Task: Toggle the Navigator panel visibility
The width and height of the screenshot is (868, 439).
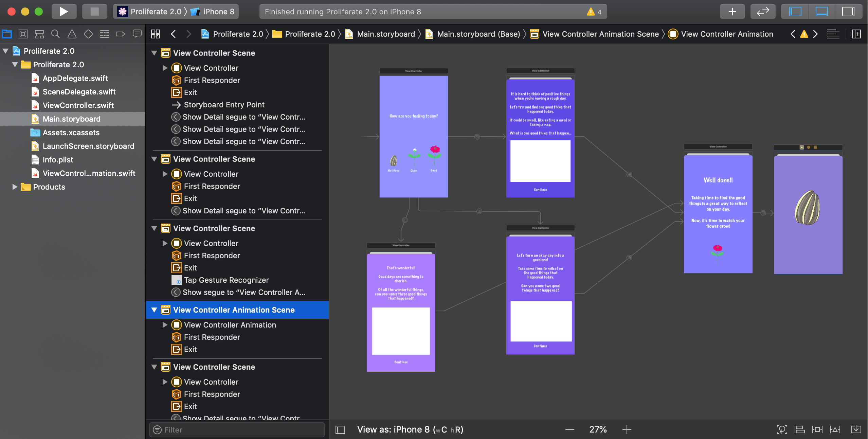Action: point(795,12)
